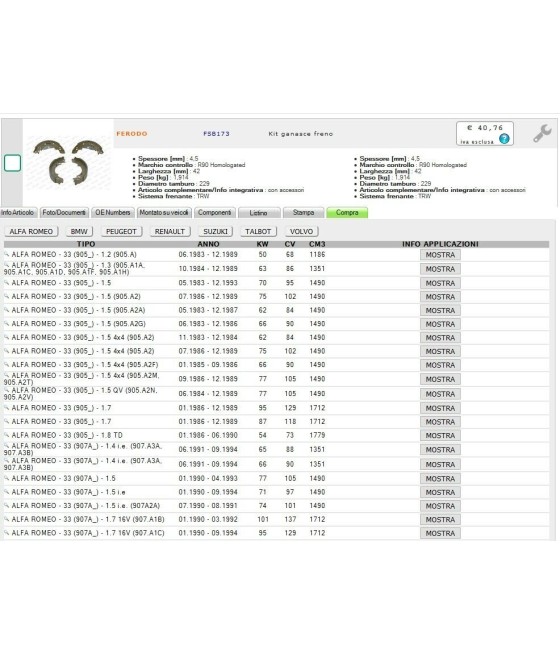560x655 pixels.
Task: Click the ANNO column header
Action: pyautogui.click(x=208, y=244)
